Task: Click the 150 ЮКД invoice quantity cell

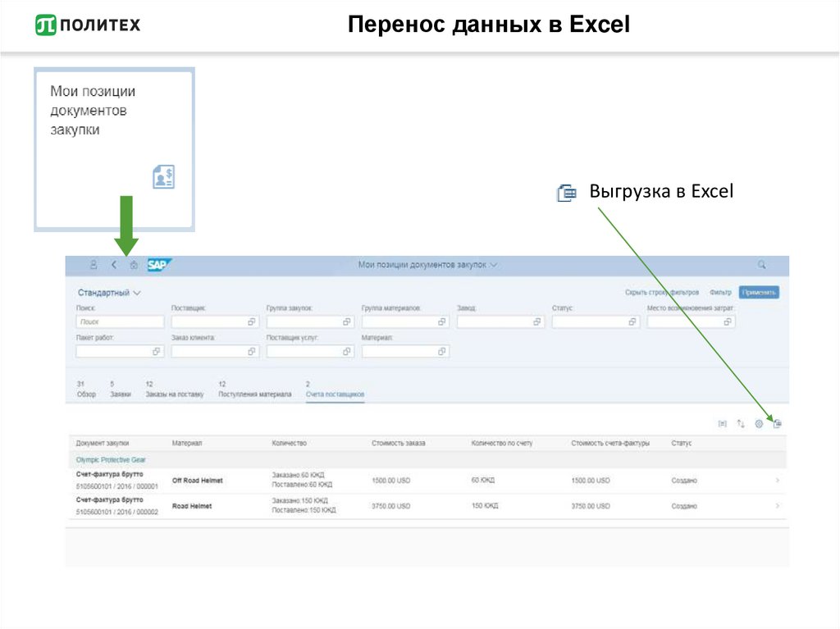Action: [485, 506]
